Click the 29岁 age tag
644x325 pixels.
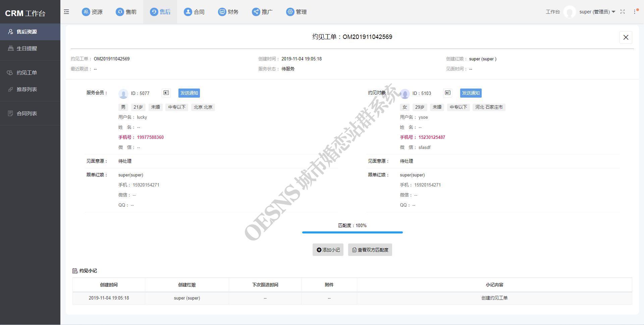click(420, 107)
